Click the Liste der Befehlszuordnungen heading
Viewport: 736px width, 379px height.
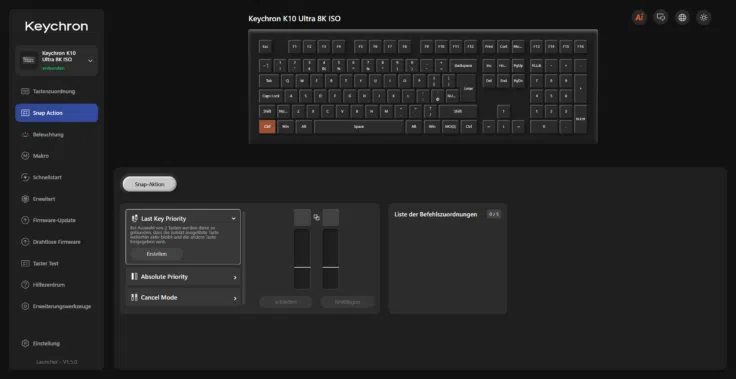coord(436,214)
